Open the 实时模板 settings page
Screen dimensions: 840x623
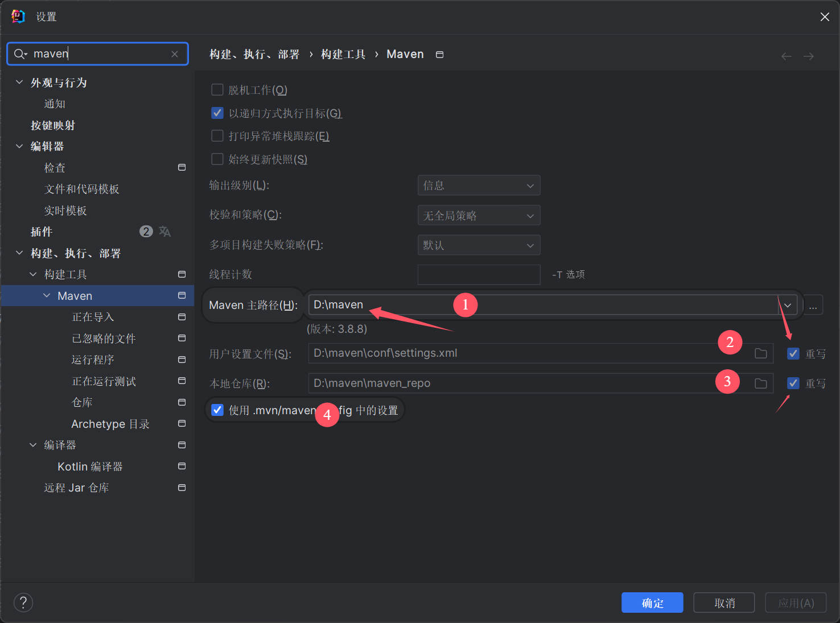[65, 211]
